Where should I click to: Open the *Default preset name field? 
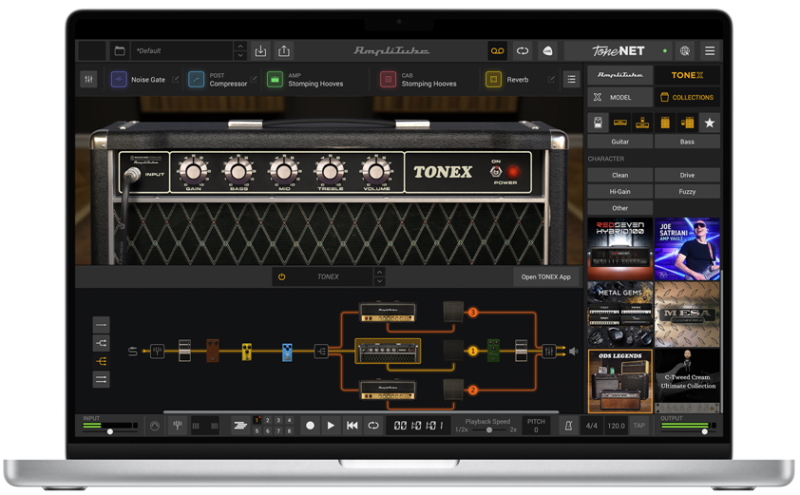tap(182, 51)
